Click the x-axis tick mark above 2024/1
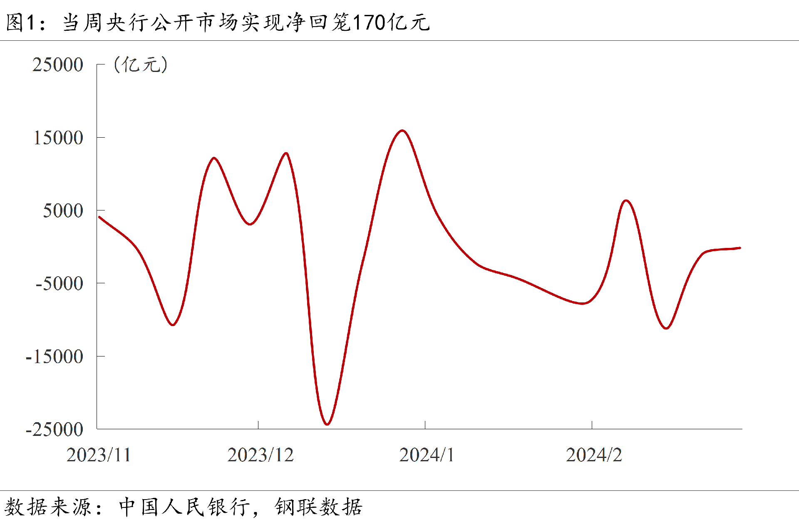799x532 pixels. (x=425, y=425)
